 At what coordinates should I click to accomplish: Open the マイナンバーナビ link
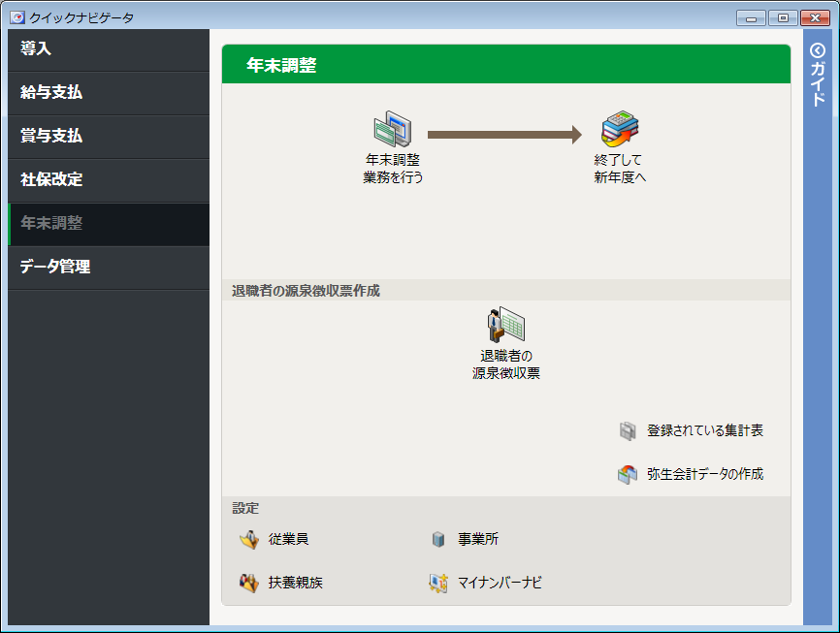[500, 583]
